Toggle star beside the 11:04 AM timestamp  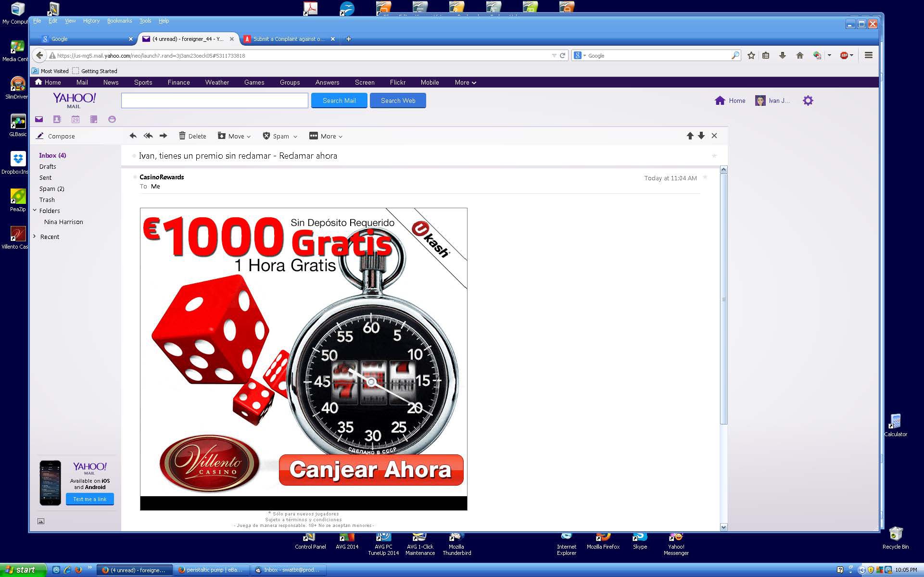[x=705, y=177]
